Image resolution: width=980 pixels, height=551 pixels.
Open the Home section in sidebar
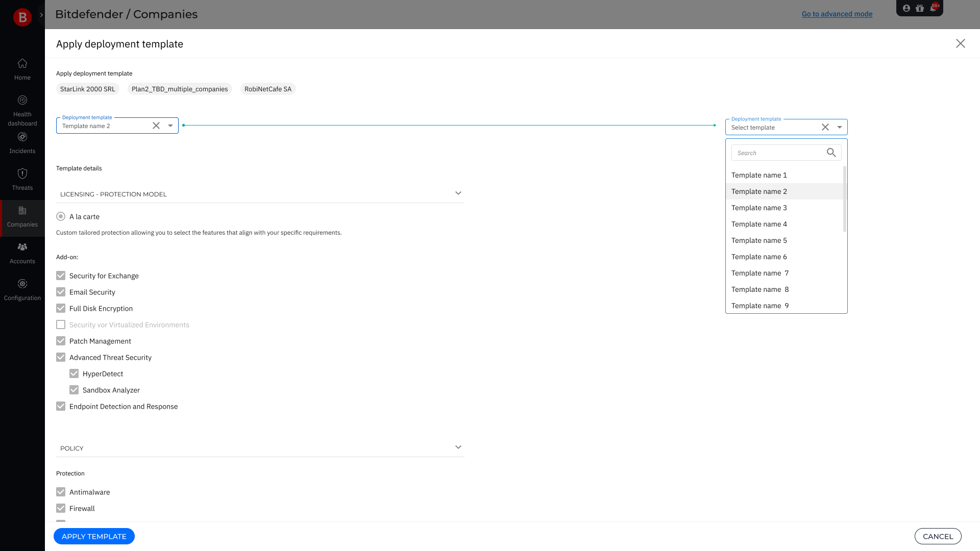pyautogui.click(x=22, y=70)
